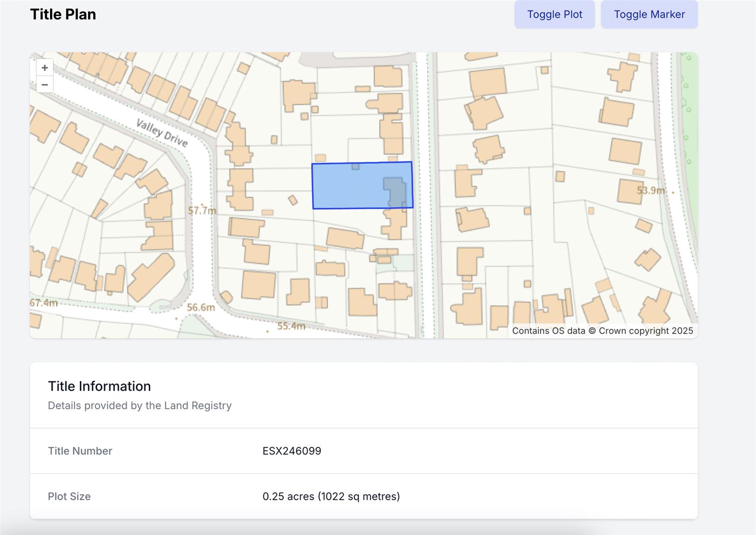Click the 67.4m elevation label

point(44,303)
